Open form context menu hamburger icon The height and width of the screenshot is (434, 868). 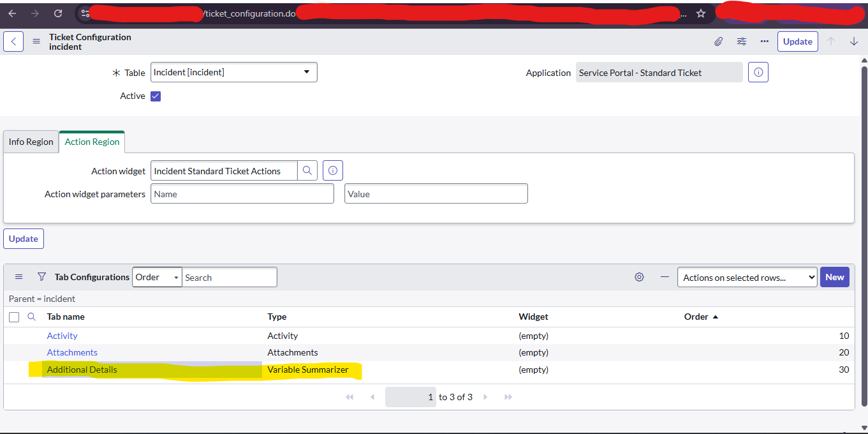36,41
